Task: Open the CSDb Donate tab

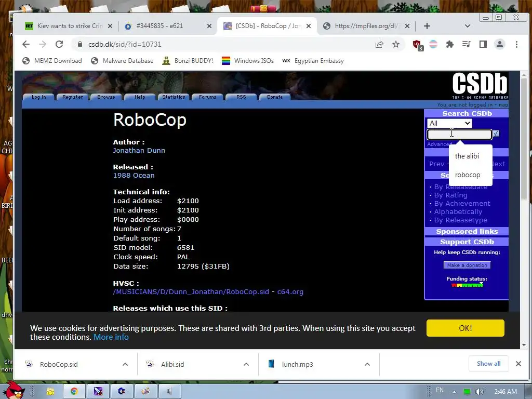Action: pos(275,97)
